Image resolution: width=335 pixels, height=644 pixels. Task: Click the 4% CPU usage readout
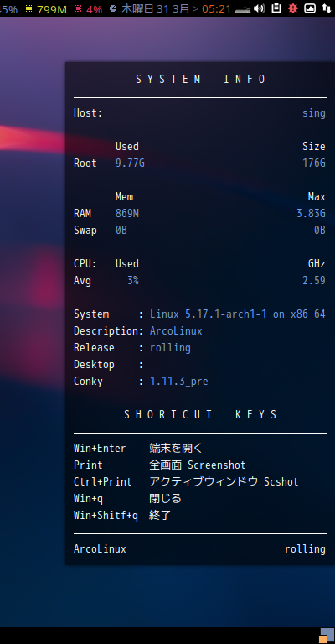pos(94,8)
